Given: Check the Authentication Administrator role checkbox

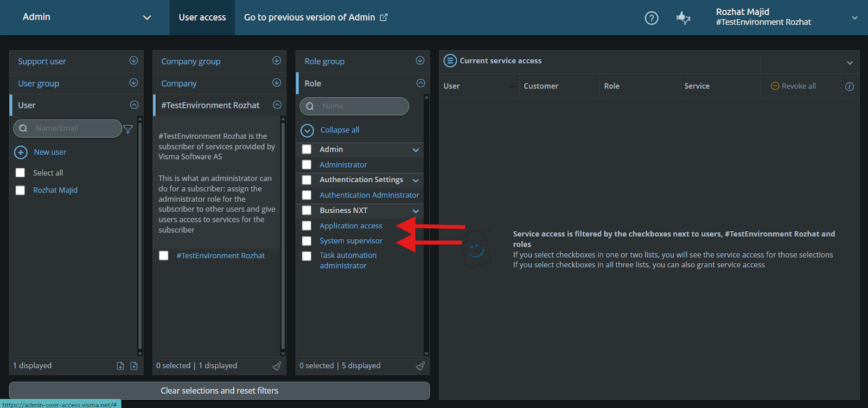Looking at the screenshot, I should (307, 195).
